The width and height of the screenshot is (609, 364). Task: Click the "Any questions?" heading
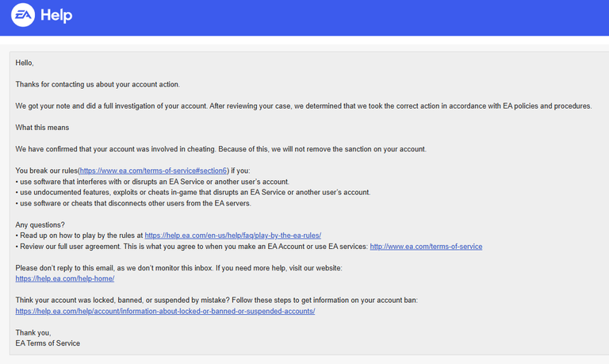click(x=38, y=225)
